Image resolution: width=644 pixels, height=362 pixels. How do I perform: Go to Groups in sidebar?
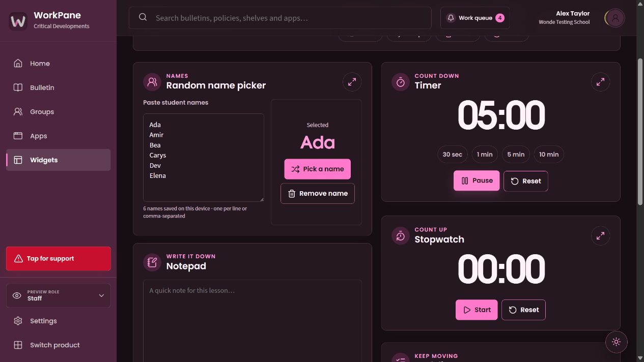(x=58, y=112)
